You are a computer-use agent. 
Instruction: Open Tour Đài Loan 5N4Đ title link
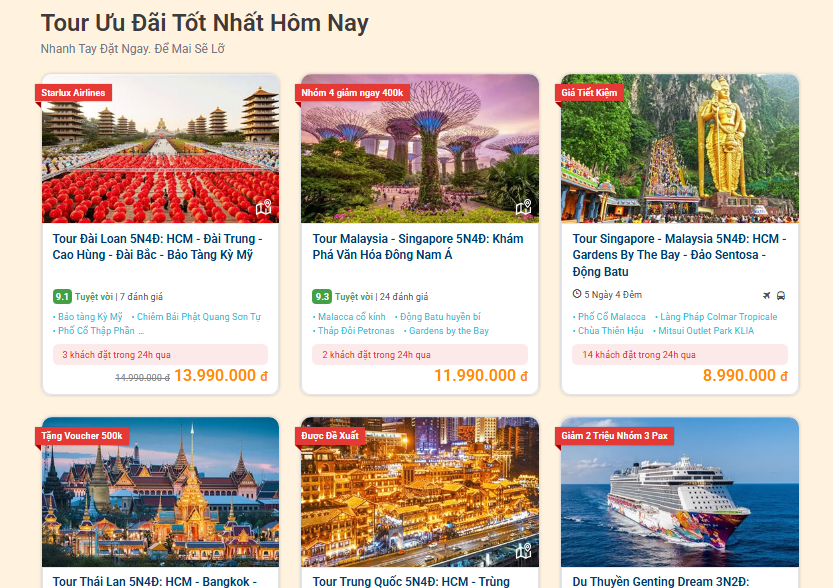[158, 246]
